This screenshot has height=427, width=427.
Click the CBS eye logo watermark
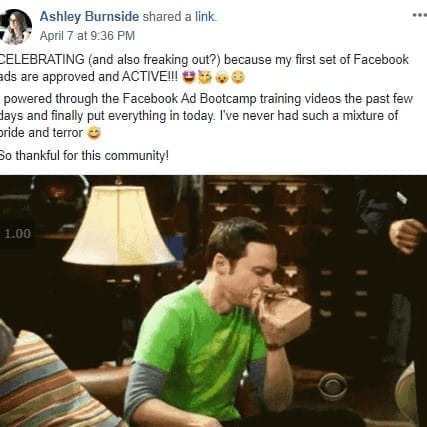[332, 387]
